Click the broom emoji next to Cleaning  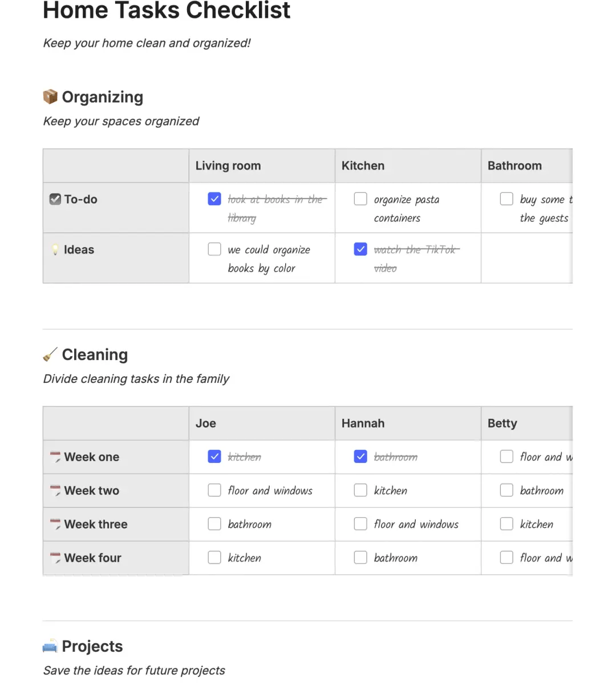(x=50, y=354)
